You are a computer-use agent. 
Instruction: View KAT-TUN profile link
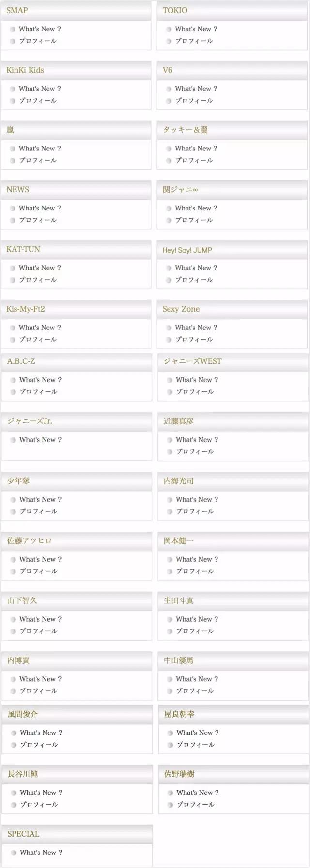[x=38, y=280]
